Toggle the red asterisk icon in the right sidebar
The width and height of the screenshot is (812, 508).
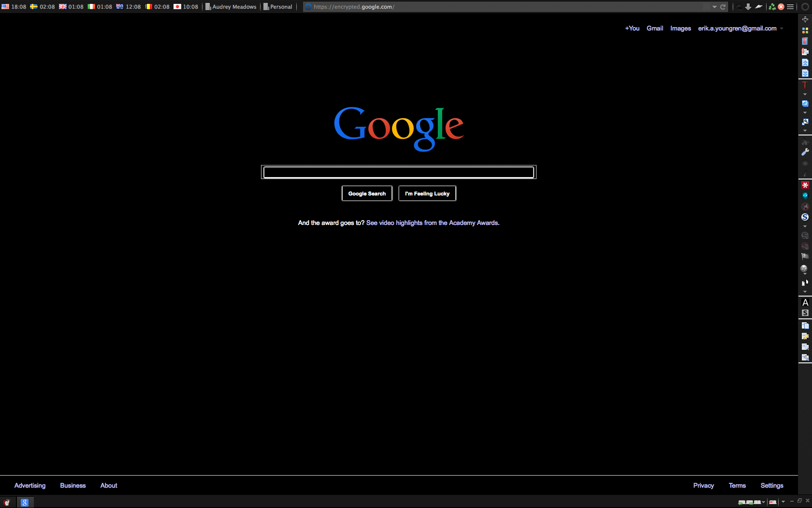point(805,185)
